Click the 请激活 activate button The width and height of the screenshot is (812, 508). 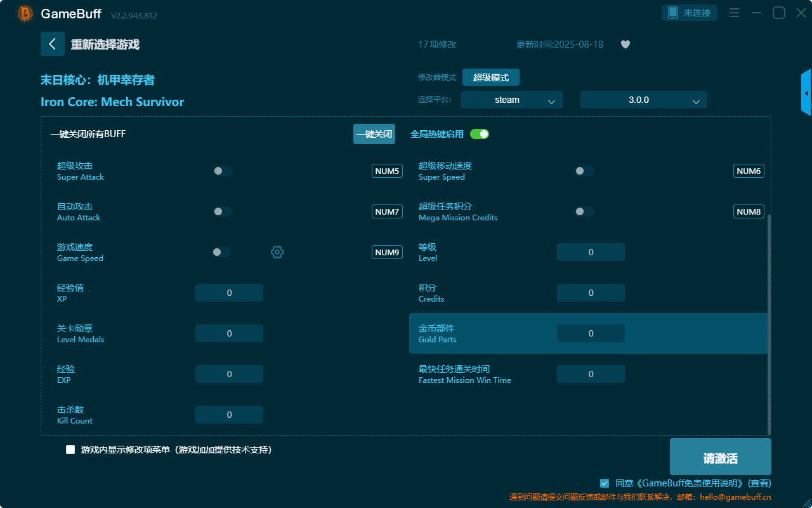coord(721,457)
